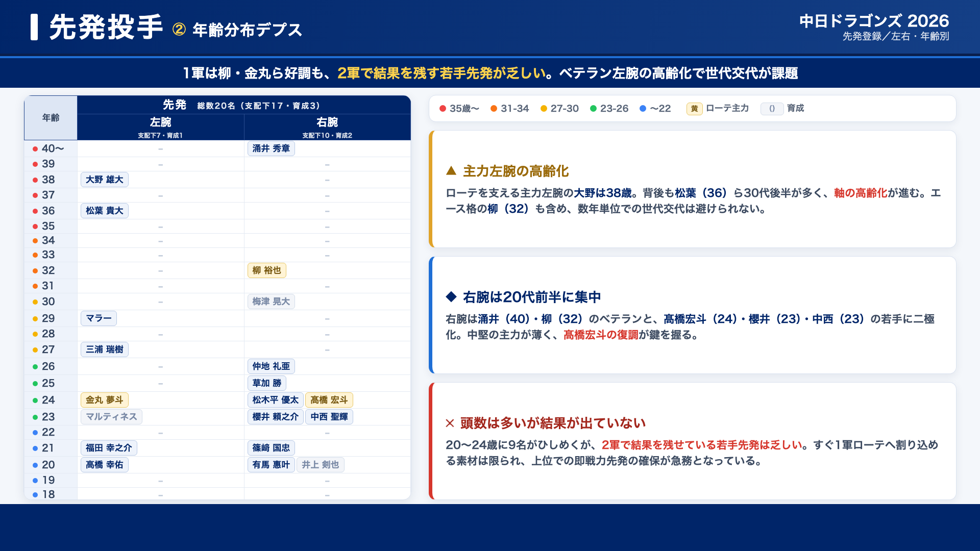Image resolution: width=980 pixels, height=551 pixels.
Task: Select the 仲地 礼亜 chip
Action: pos(271,366)
